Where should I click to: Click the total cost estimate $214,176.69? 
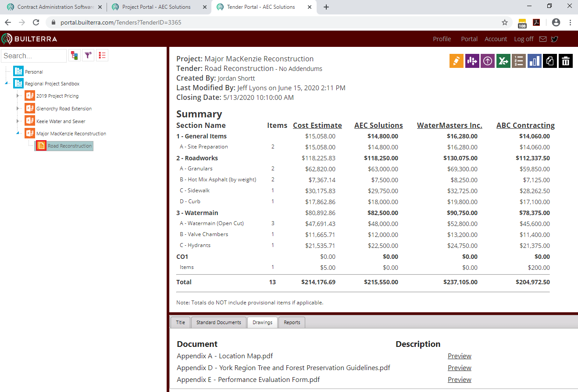click(x=318, y=282)
